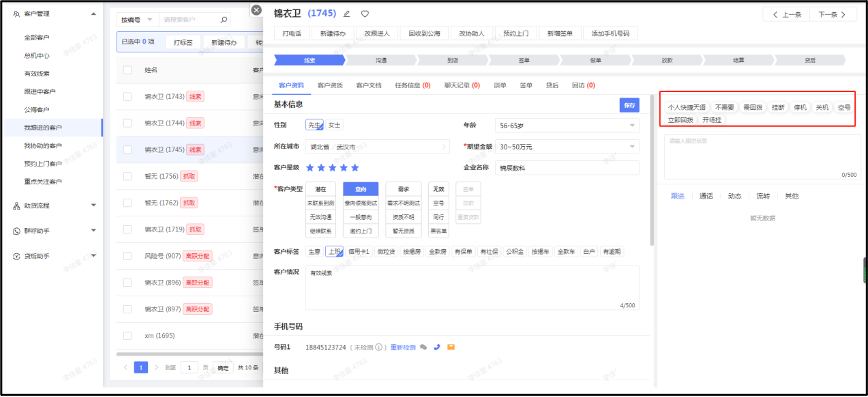The height and width of the screenshot is (397, 868).
Task: Click the follow-up notes text area
Action: pyautogui.click(x=762, y=157)
